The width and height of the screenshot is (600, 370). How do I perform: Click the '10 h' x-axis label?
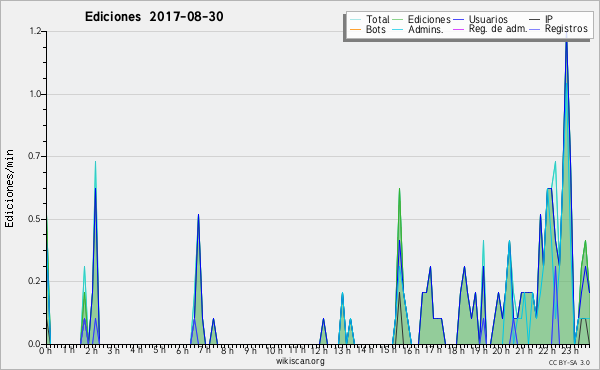click(274, 350)
